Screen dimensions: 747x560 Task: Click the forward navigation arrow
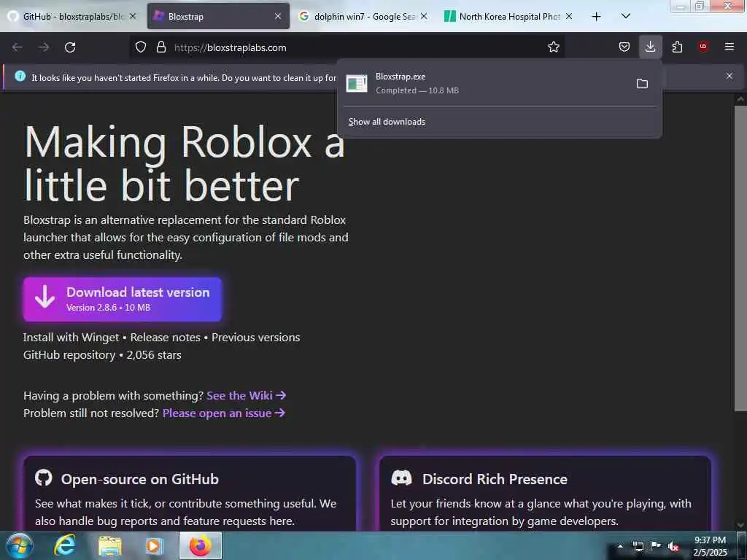44,47
